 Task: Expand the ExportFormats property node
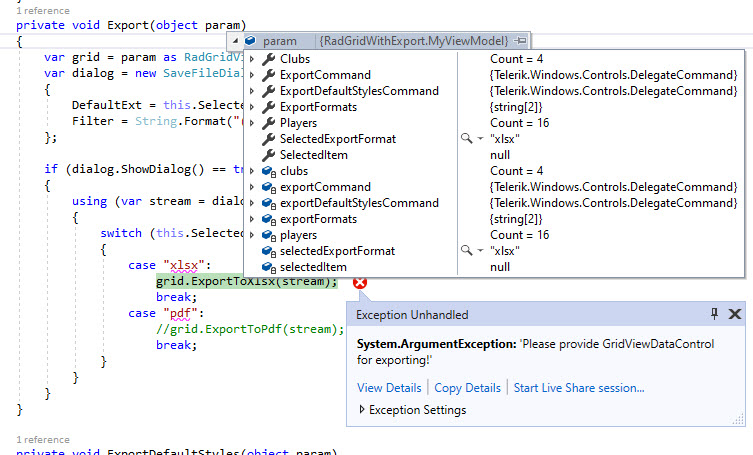(252, 107)
